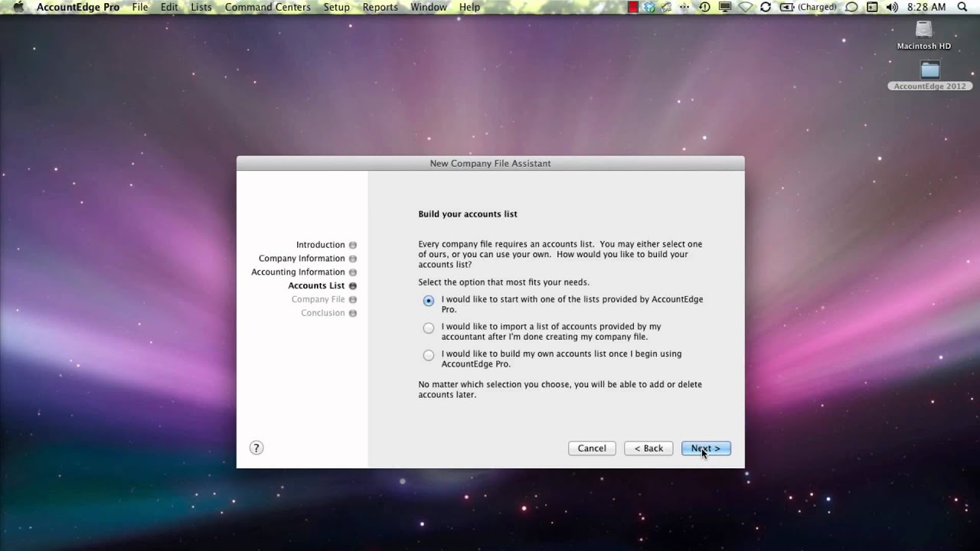Image resolution: width=980 pixels, height=551 pixels.
Task: Click the Back button
Action: (648, 448)
